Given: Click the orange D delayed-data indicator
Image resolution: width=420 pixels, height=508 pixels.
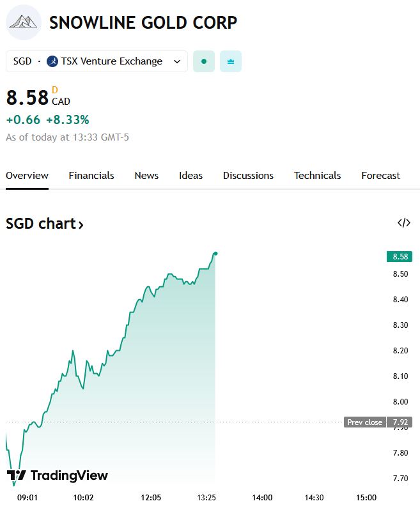Looking at the screenshot, I should 55,90.
